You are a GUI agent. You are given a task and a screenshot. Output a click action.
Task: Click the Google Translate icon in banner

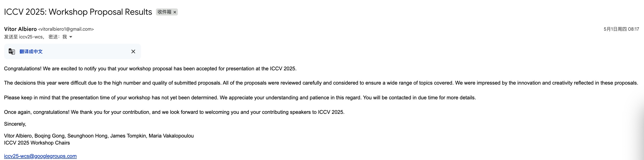(x=12, y=51)
